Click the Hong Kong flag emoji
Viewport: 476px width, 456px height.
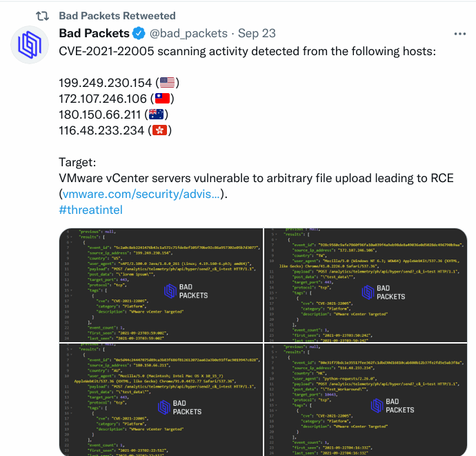159,130
